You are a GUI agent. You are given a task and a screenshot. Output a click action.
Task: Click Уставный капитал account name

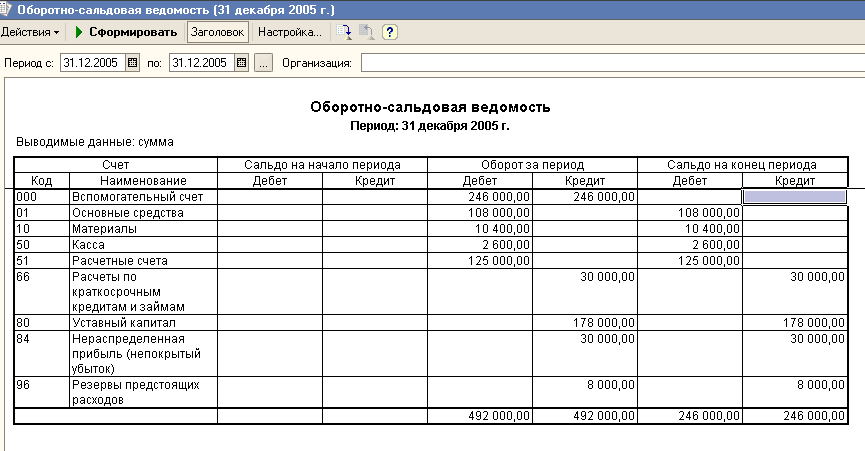pos(124,323)
